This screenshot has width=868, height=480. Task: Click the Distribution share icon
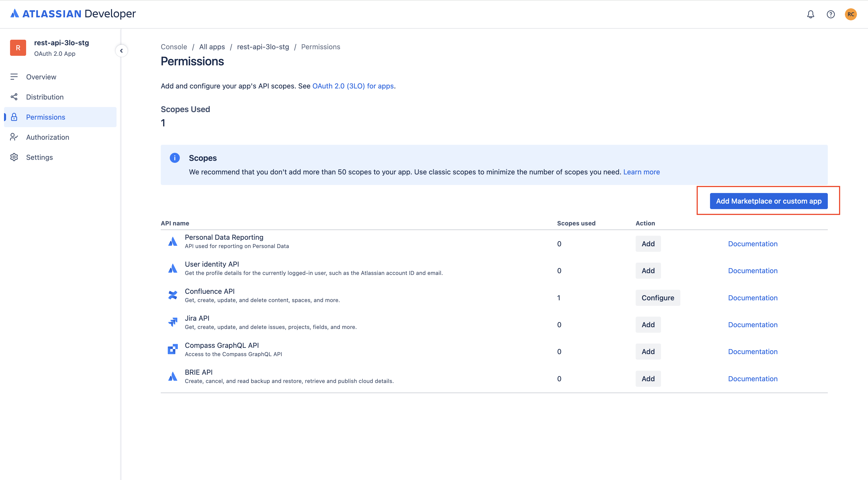tap(14, 97)
